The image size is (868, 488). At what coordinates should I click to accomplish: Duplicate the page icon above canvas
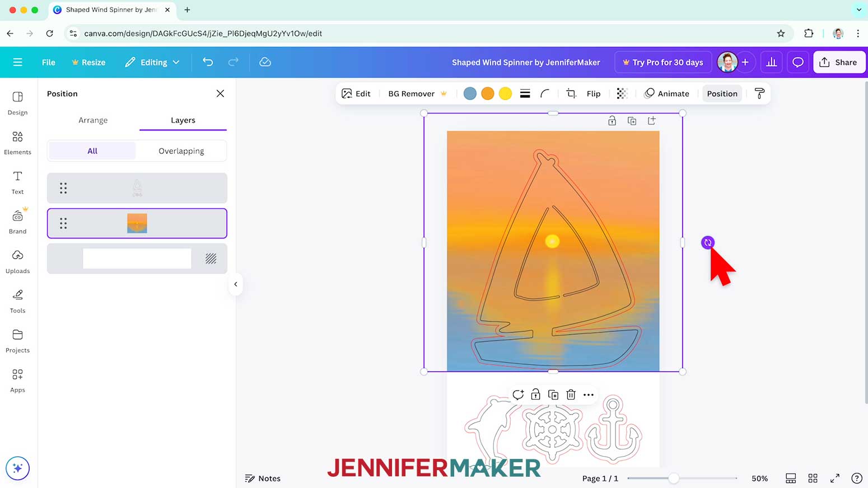pos(632,121)
